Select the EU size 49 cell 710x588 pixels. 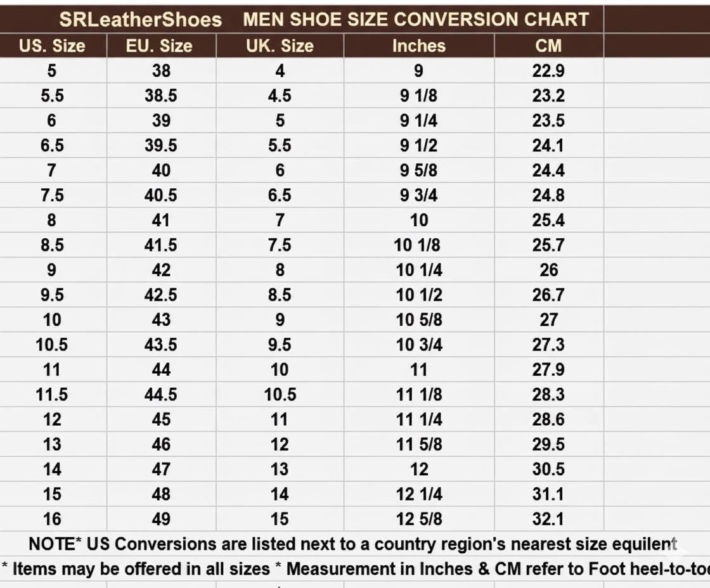point(161,519)
